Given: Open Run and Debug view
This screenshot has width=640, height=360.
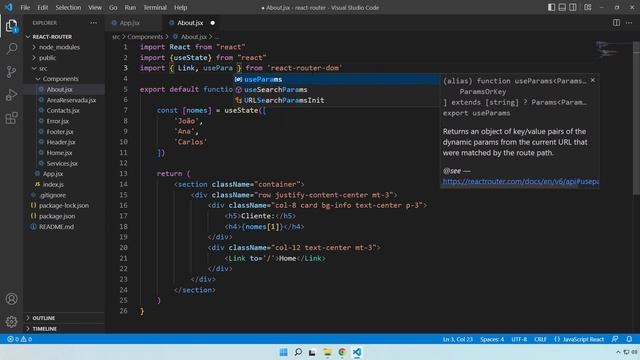Looking at the screenshot, I should coord(11,95).
